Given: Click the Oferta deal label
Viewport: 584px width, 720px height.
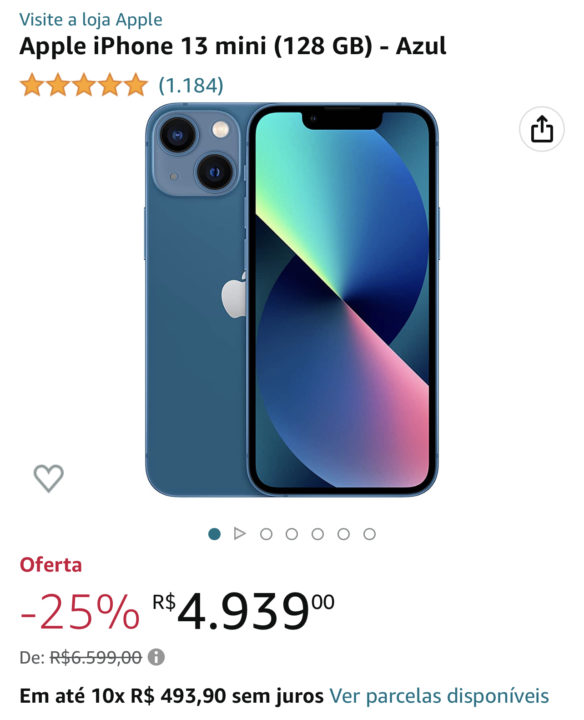Looking at the screenshot, I should coord(51,565).
